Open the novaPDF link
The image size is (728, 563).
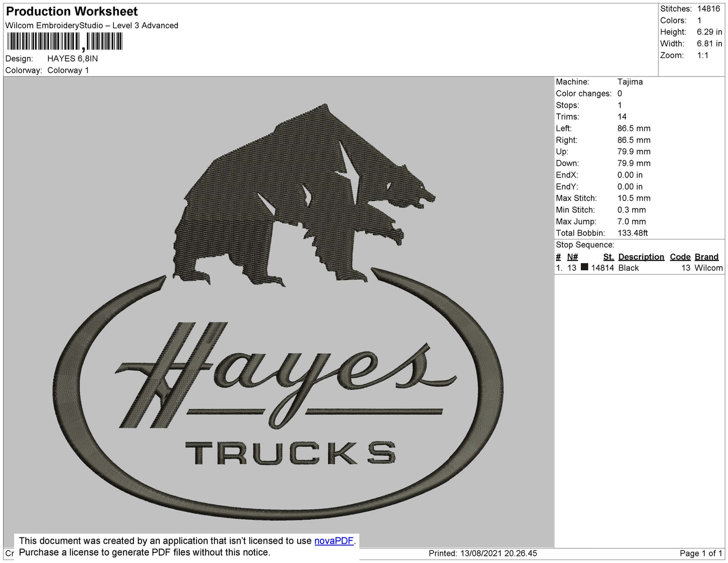pos(334,541)
